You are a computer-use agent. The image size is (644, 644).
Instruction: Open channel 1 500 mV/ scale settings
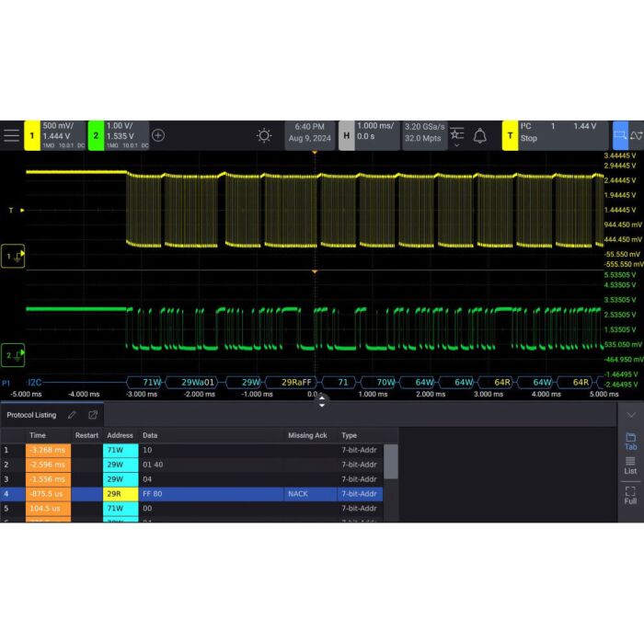click(63, 135)
